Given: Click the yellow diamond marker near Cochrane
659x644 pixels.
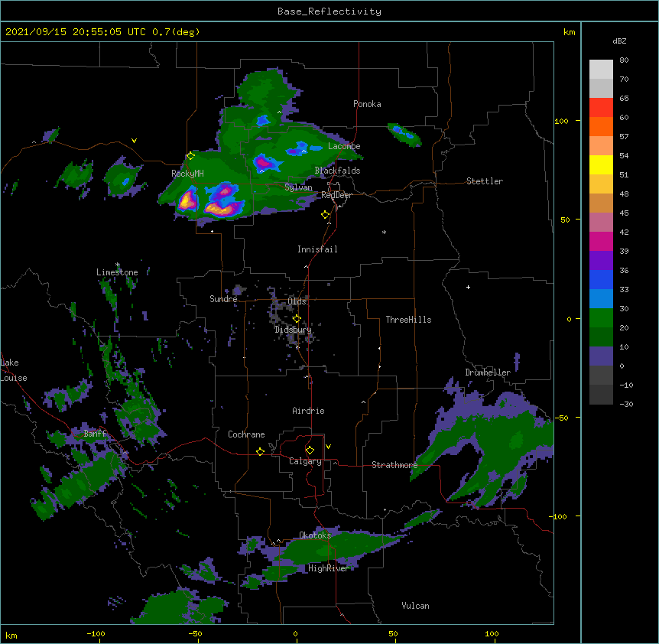Looking at the screenshot, I should pyautogui.click(x=260, y=451).
